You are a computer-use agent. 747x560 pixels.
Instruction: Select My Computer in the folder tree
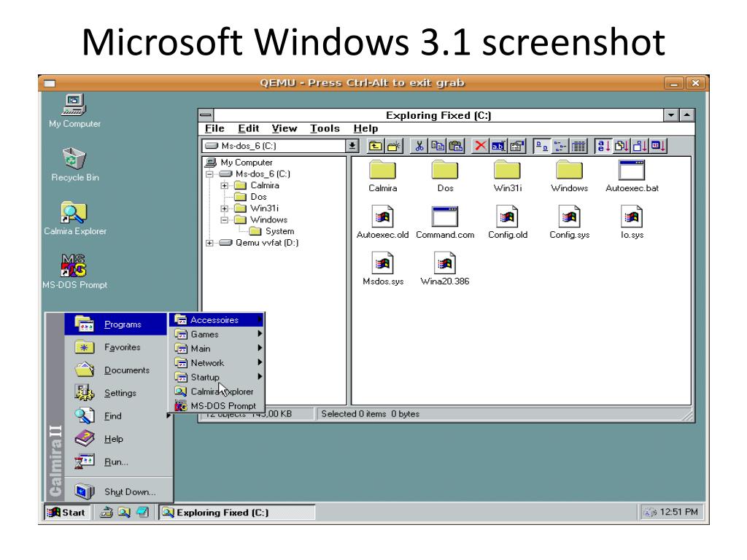coord(239,163)
